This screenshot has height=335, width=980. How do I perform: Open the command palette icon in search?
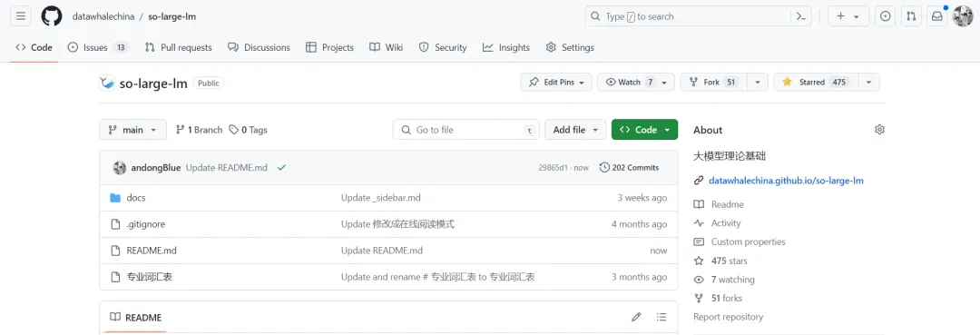point(800,17)
